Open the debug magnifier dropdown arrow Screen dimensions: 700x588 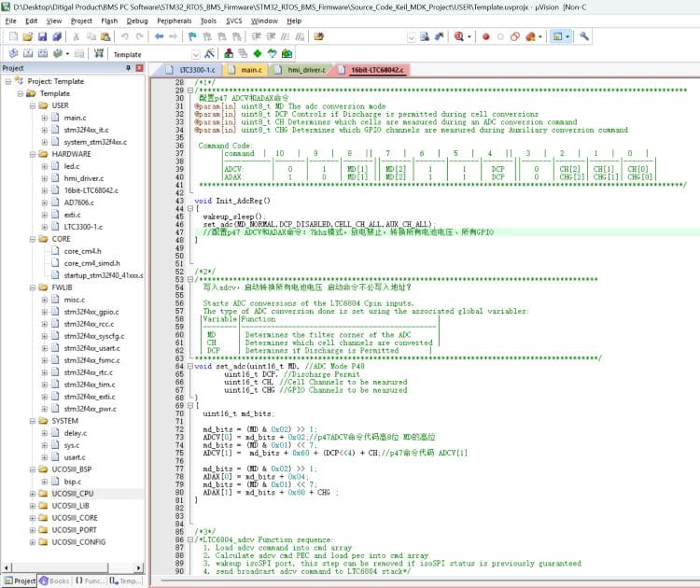point(469,36)
